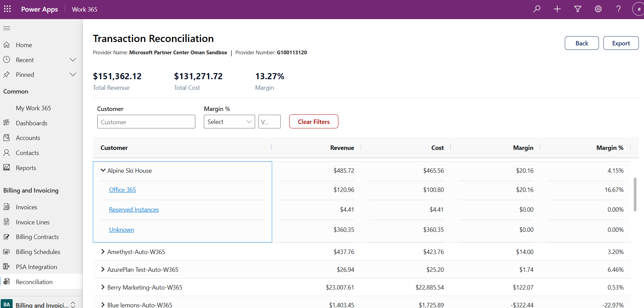Click the Customer filter text field

point(146,122)
